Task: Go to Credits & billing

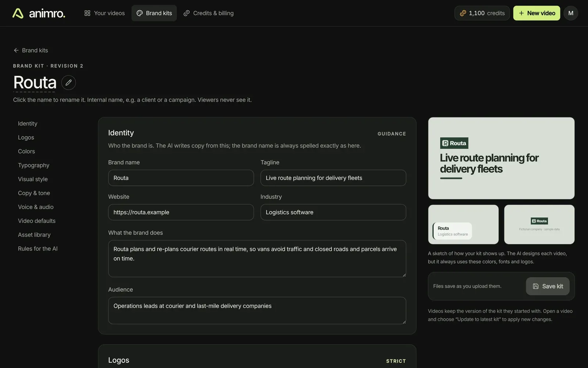Action: point(208,13)
